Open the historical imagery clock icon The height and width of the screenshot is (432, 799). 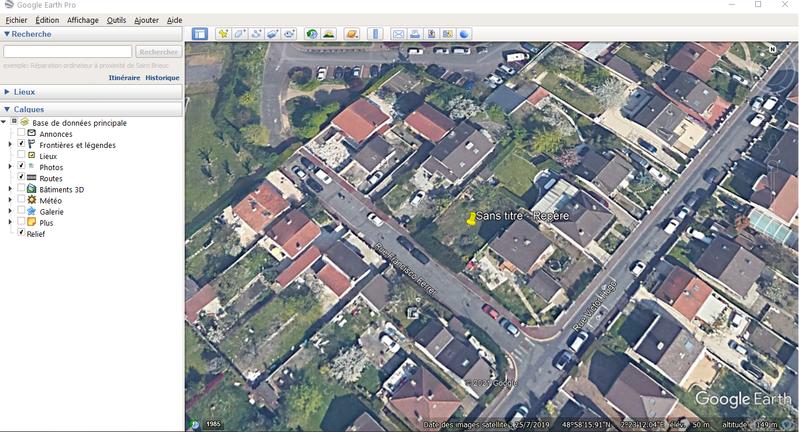312,34
